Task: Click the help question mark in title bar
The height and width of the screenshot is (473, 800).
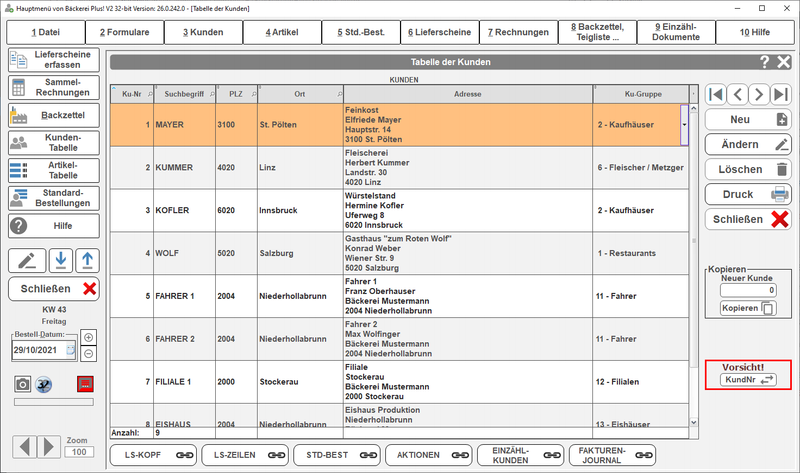Action: [764, 62]
